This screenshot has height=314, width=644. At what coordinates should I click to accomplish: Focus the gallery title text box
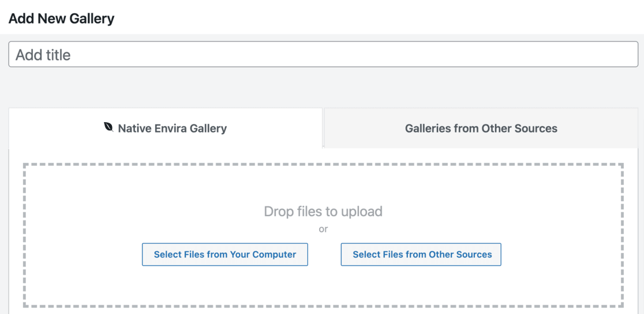[346, 55]
